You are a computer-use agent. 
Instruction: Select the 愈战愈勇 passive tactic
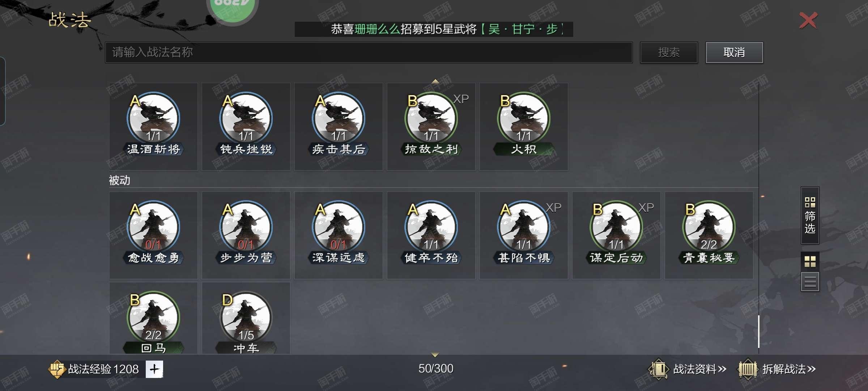coord(153,235)
